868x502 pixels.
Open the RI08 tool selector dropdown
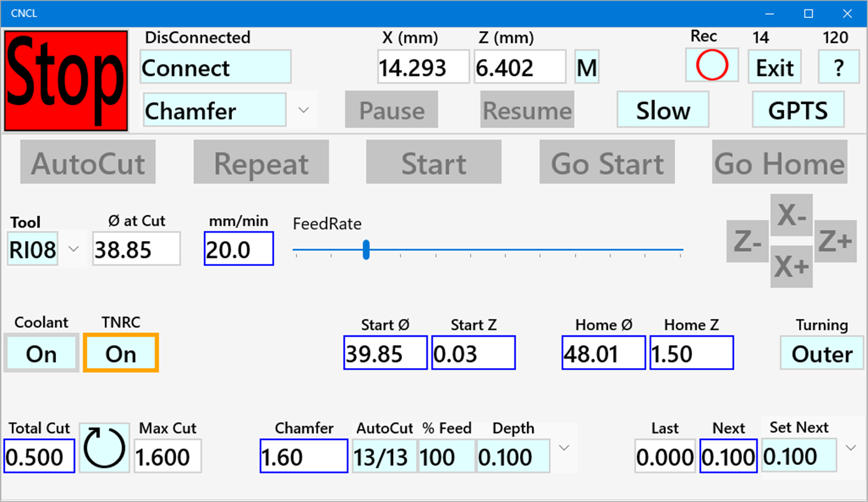click(x=72, y=249)
